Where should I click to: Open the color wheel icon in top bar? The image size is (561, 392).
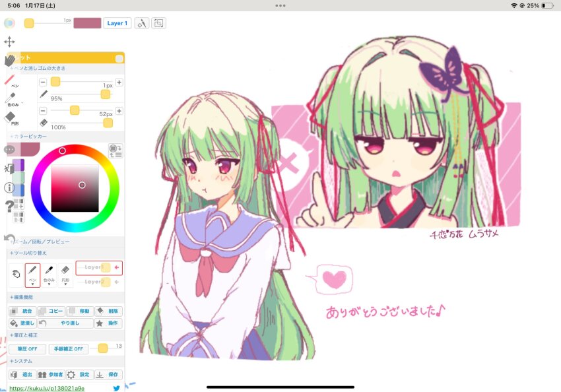tap(9, 23)
